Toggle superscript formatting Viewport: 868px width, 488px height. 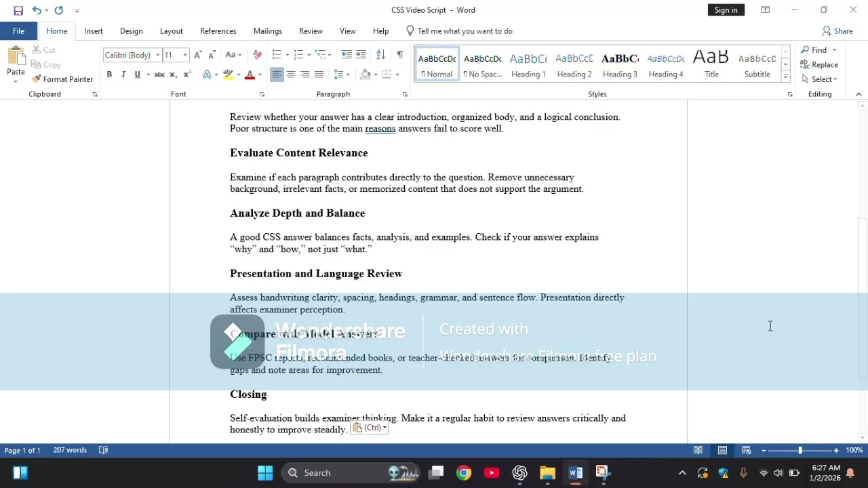[x=187, y=75]
